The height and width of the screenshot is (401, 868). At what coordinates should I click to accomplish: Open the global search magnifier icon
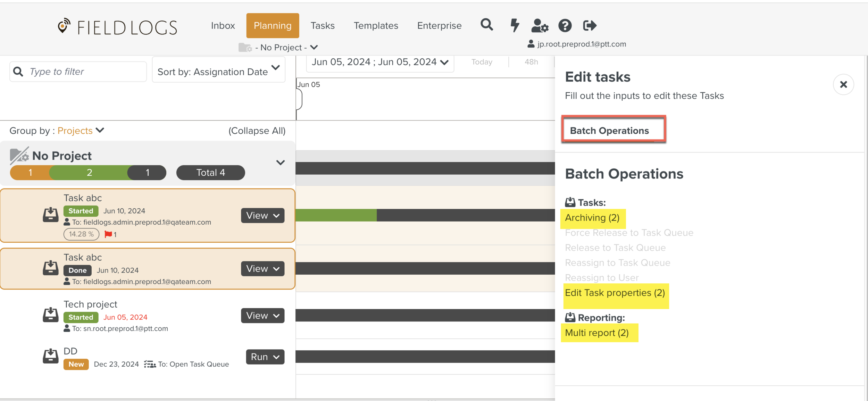point(487,25)
